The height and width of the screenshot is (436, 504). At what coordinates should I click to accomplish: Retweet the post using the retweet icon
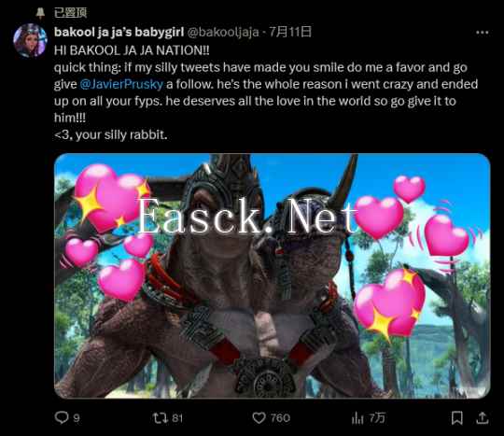click(161, 417)
